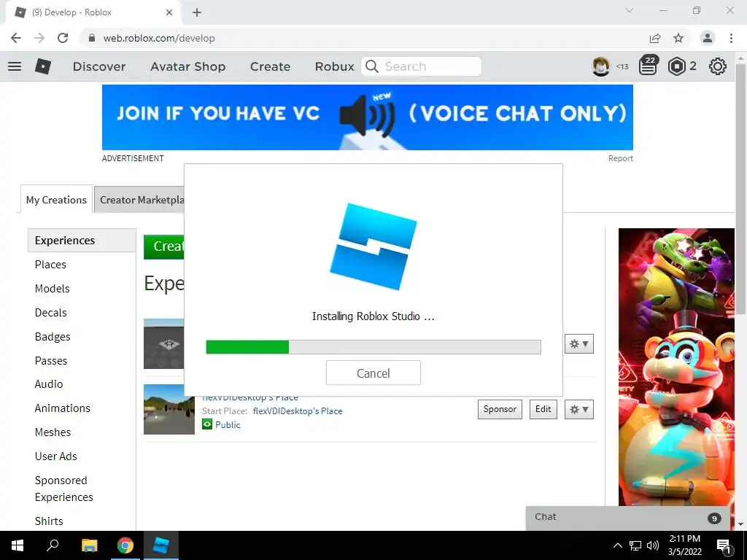
Task: Open a new browser tab
Action: [x=197, y=13]
